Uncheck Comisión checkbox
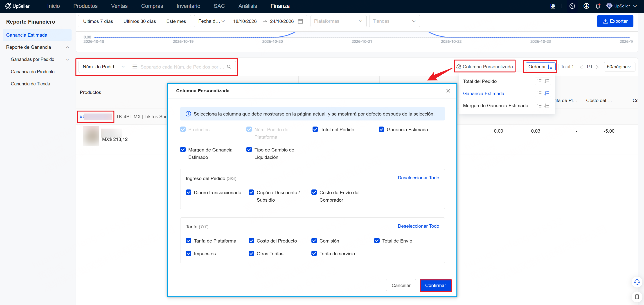The image size is (644, 305). pyautogui.click(x=314, y=240)
